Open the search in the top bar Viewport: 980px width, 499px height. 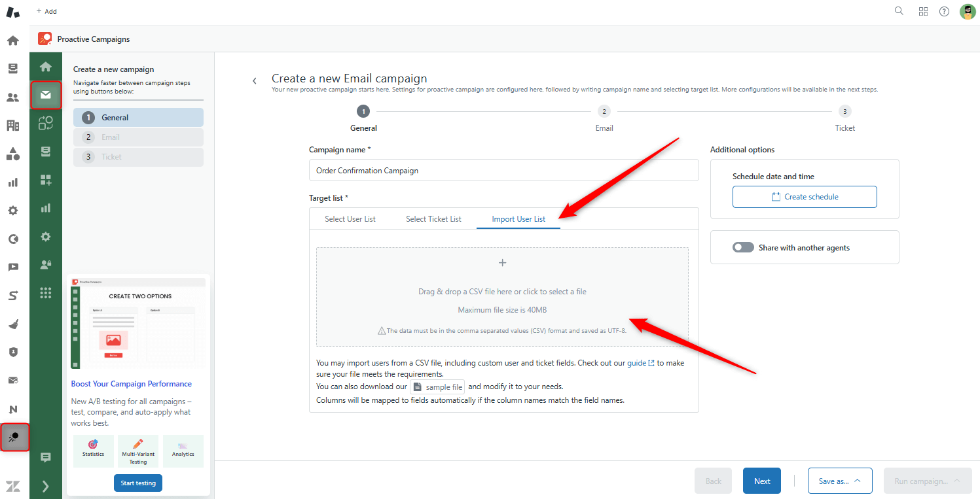pos(899,10)
